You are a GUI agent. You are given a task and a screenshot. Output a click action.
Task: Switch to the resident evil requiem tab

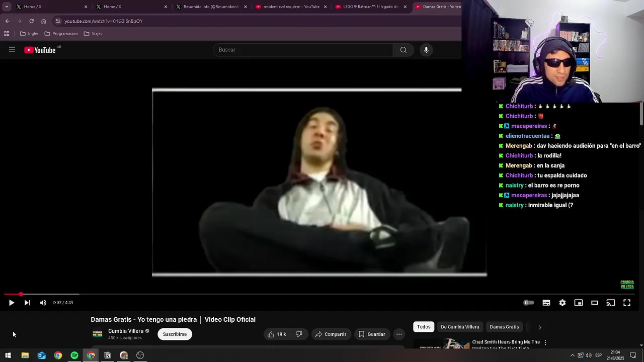tap(291, 7)
